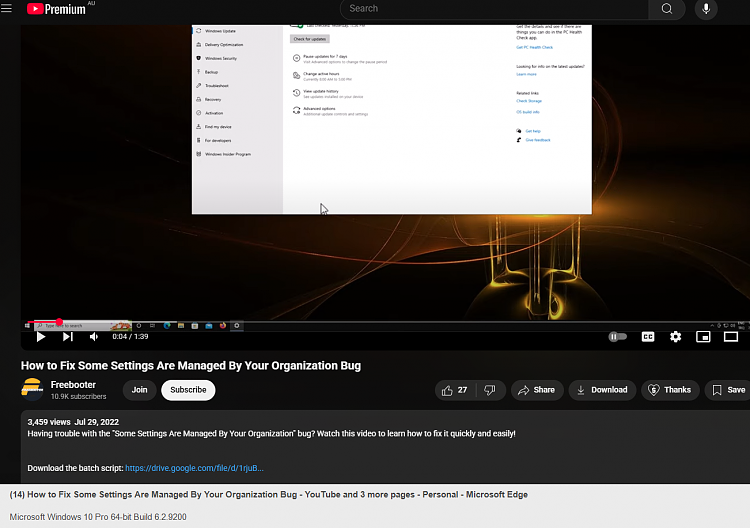This screenshot has width=750, height=528.
Task: Dislike the video with thumbs down
Action: click(490, 390)
